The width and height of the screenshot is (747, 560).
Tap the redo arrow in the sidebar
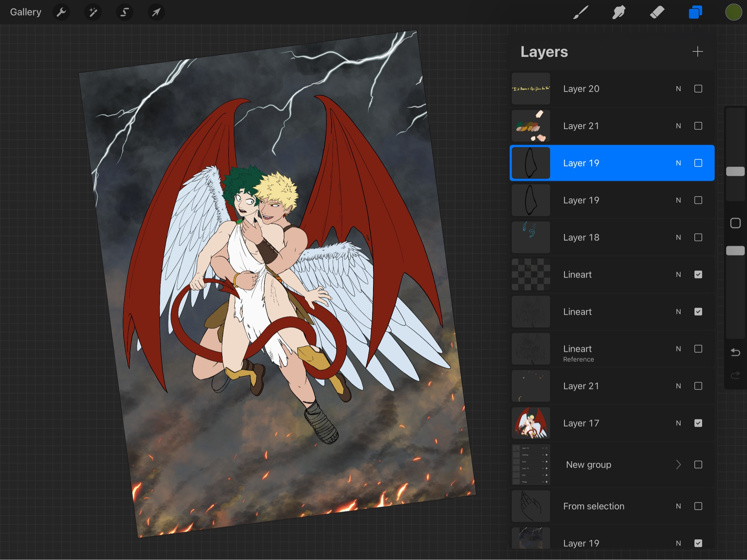point(735,375)
